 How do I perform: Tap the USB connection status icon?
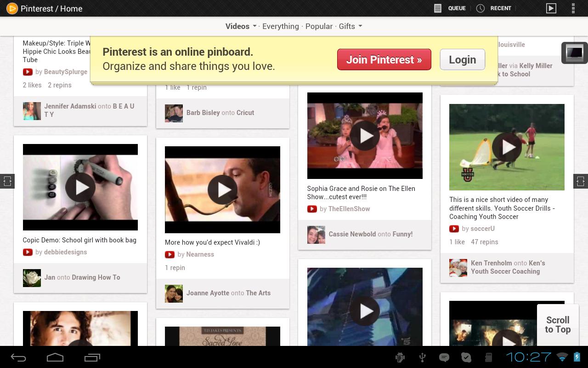point(422,357)
